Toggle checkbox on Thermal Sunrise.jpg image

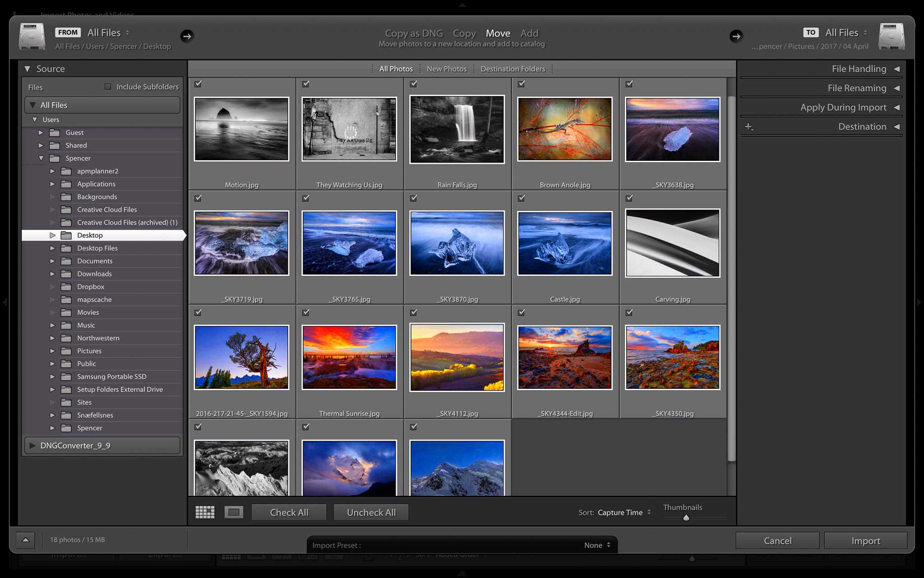pos(306,312)
